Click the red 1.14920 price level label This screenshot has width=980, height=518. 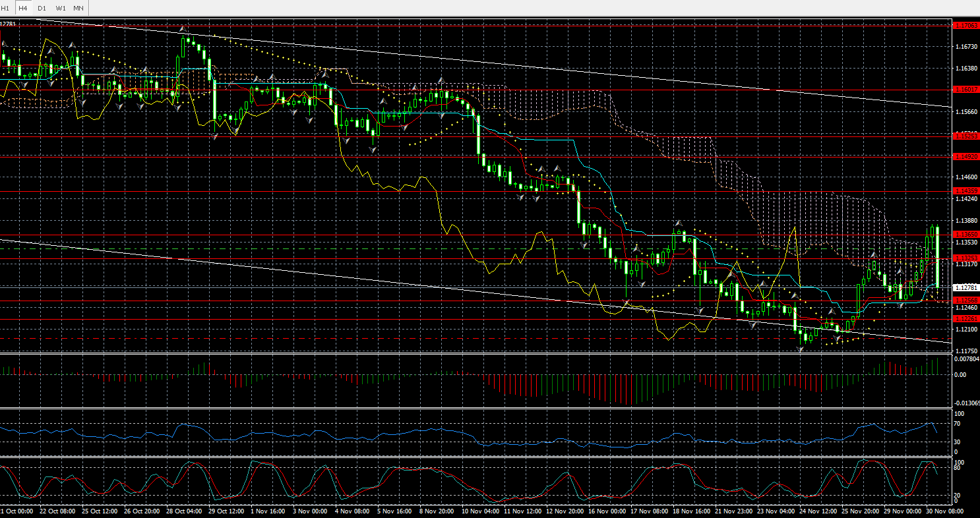tap(966, 157)
